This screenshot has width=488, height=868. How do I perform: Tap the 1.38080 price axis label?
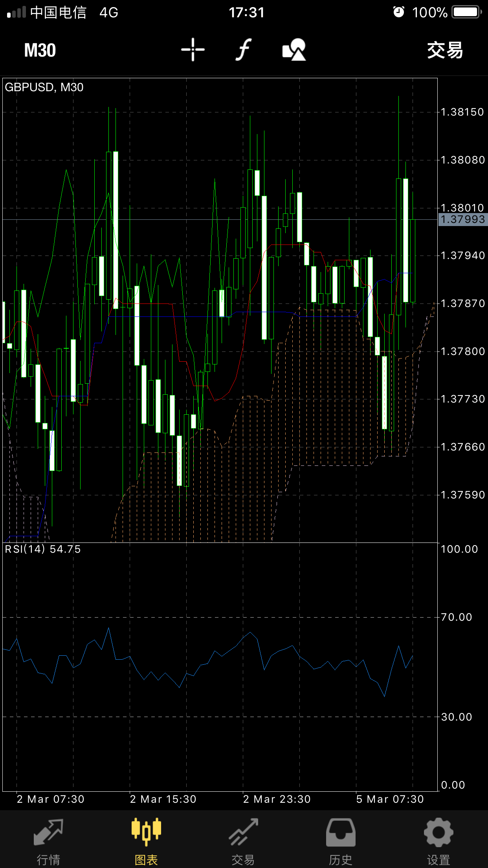[x=463, y=160]
